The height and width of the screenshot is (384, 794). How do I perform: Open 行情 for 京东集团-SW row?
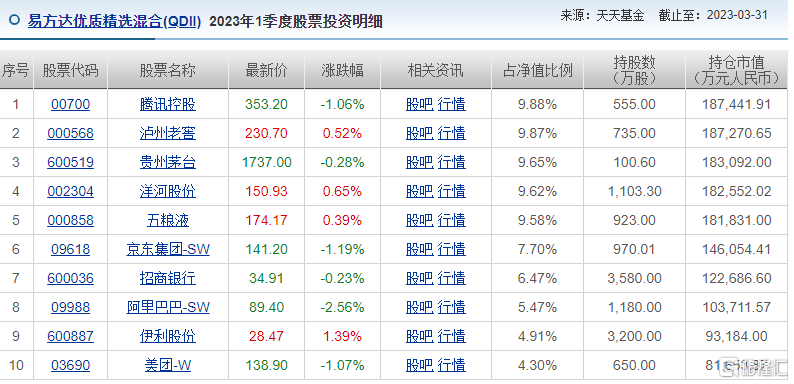(452, 249)
